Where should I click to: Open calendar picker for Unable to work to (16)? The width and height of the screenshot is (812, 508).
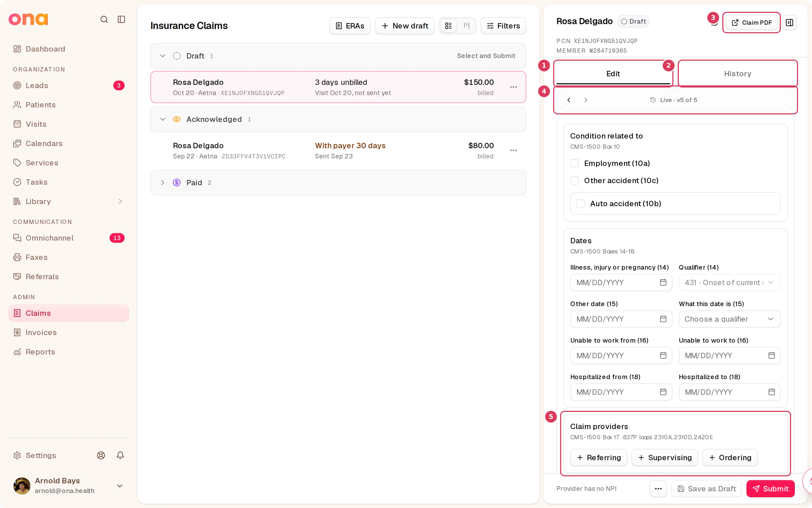(x=772, y=355)
